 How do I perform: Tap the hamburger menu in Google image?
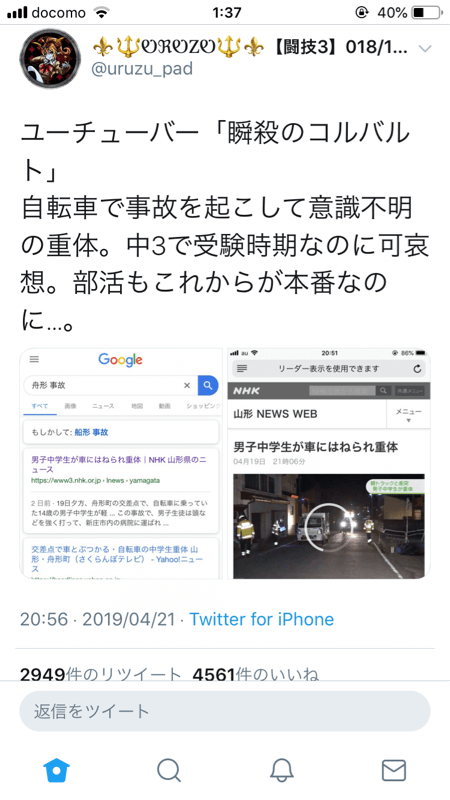click(34, 359)
